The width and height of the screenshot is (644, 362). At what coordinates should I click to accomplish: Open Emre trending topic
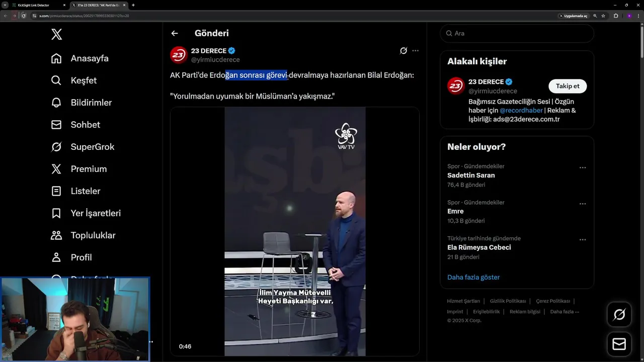coord(455,212)
